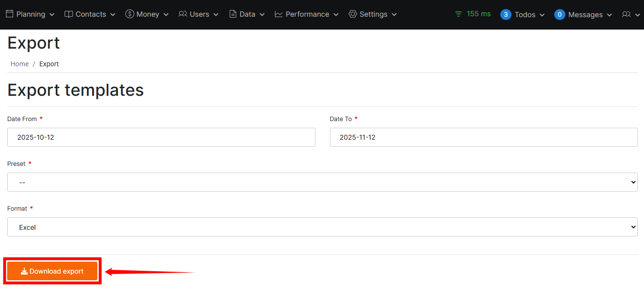Click the download icon inside the export button

coord(23,271)
